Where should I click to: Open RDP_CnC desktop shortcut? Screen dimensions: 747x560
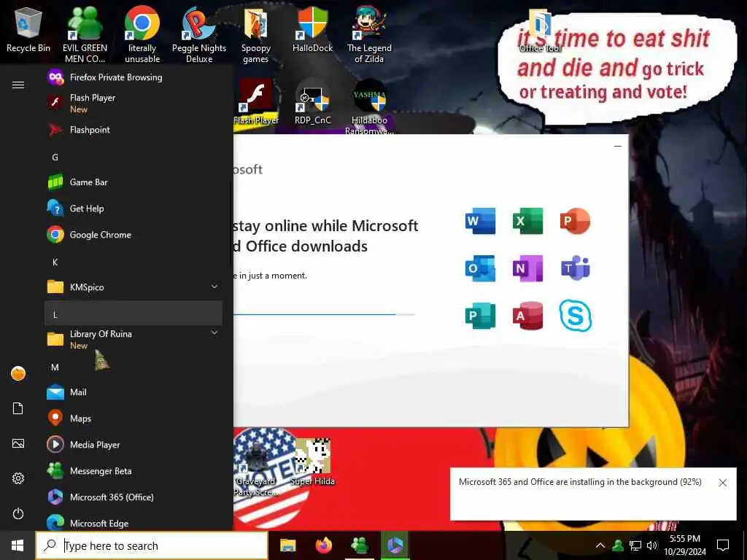point(312,102)
